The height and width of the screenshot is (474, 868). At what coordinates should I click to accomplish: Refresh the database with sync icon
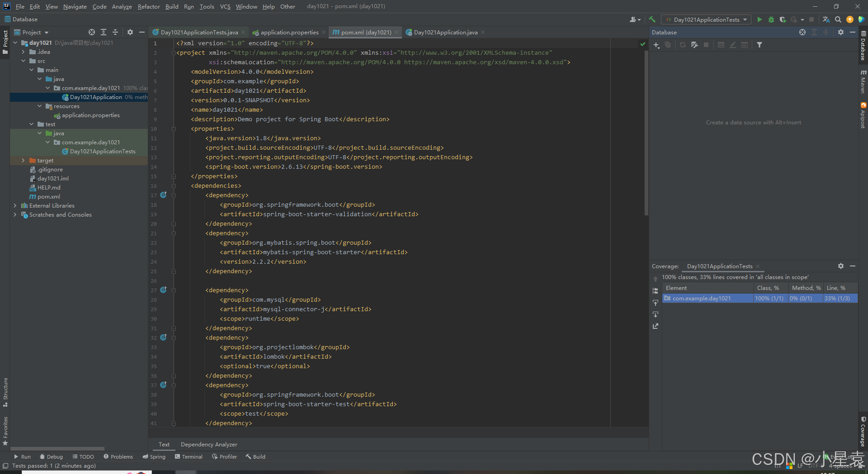click(682, 45)
